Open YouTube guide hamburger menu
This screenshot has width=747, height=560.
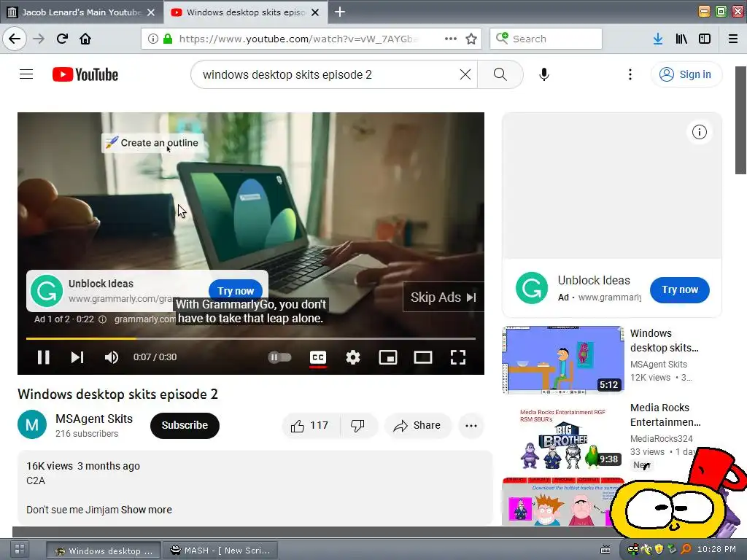(26, 74)
